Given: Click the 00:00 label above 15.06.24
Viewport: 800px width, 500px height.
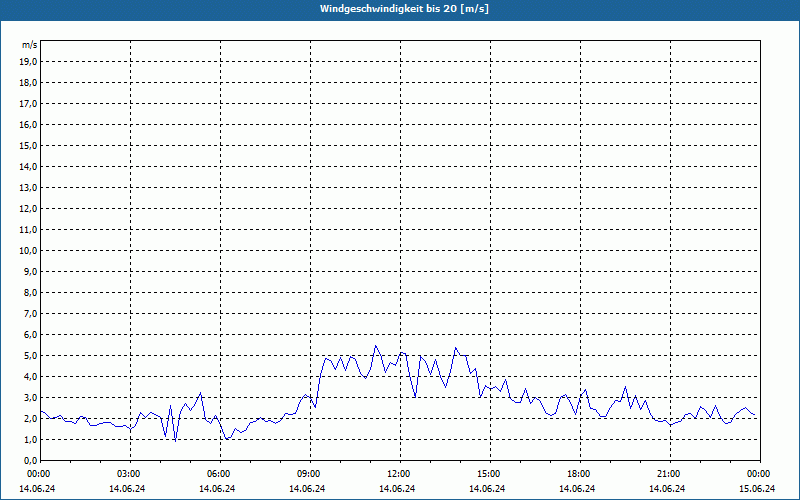Looking at the screenshot, I should tap(760, 474).
